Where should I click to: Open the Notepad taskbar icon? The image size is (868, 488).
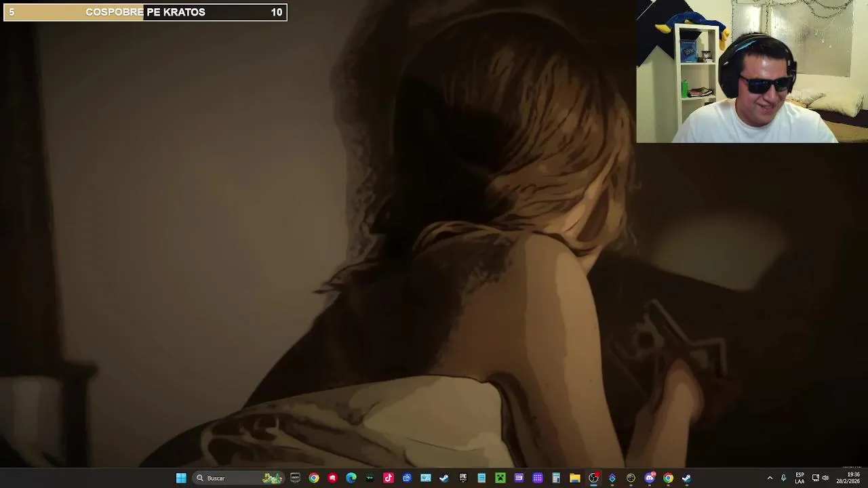(481, 478)
